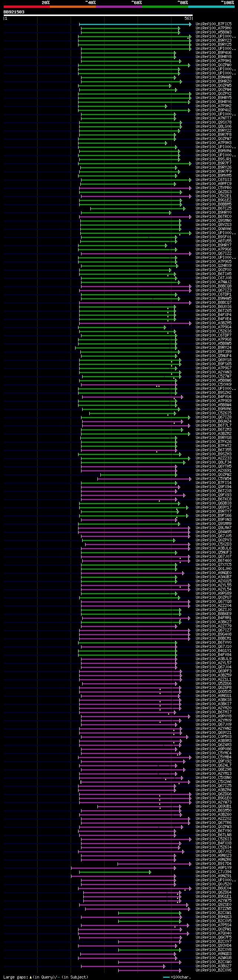238x980 pixels.
Task: Select the last hit UniRef100_B2CXV6
Action: tap(214, 970)
